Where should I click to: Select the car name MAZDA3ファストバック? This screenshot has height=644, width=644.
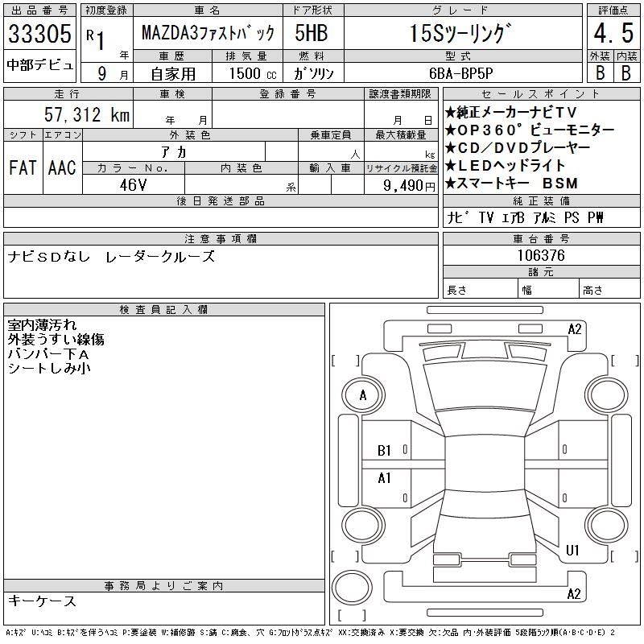[208, 33]
